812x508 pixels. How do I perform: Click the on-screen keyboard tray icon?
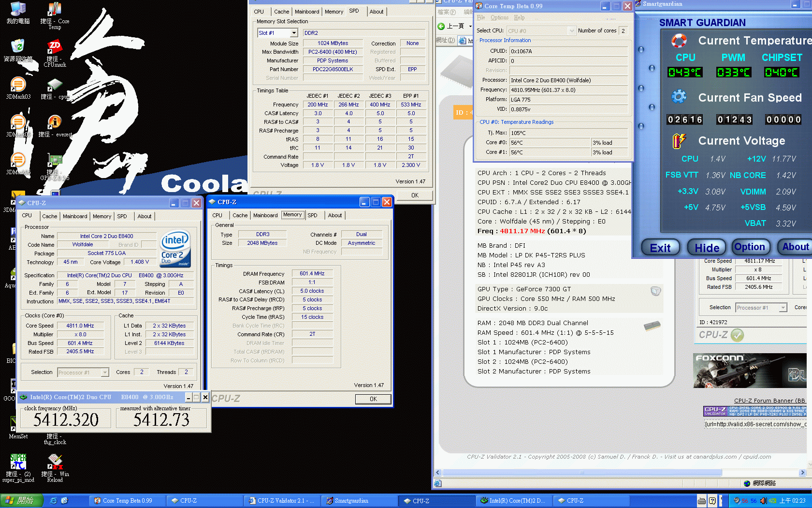click(702, 501)
